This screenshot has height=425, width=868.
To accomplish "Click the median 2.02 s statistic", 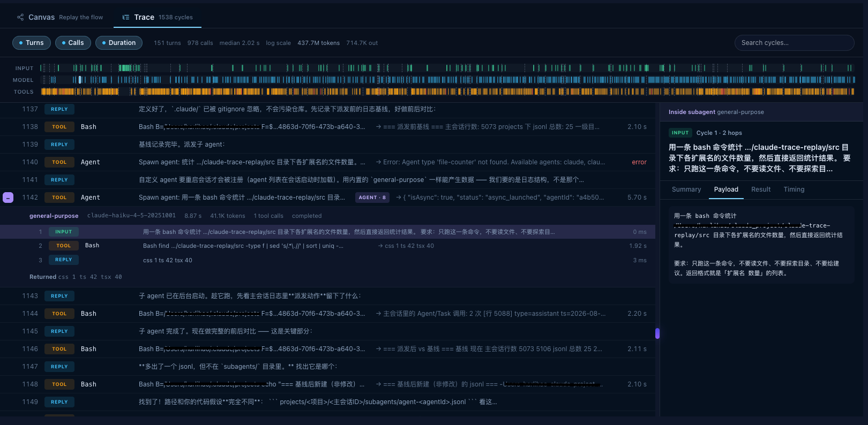I will 239,43.
